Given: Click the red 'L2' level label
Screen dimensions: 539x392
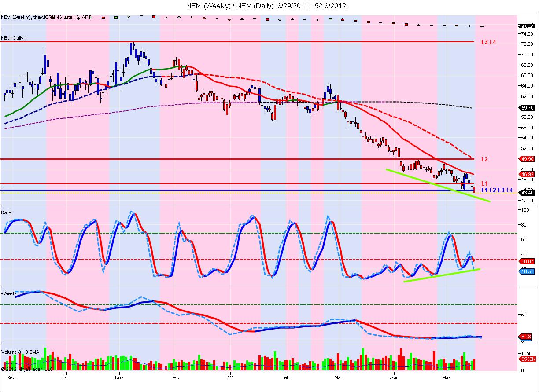Looking at the screenshot, I should click(484, 159).
